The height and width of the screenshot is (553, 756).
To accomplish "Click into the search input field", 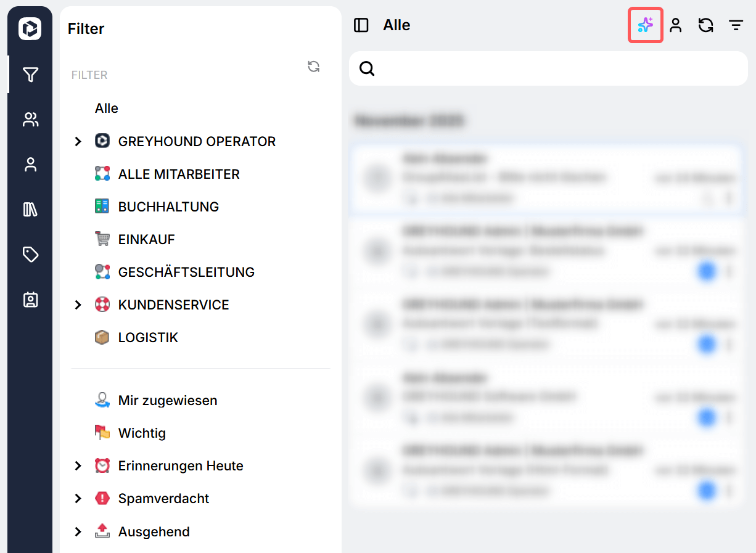I will [x=555, y=68].
